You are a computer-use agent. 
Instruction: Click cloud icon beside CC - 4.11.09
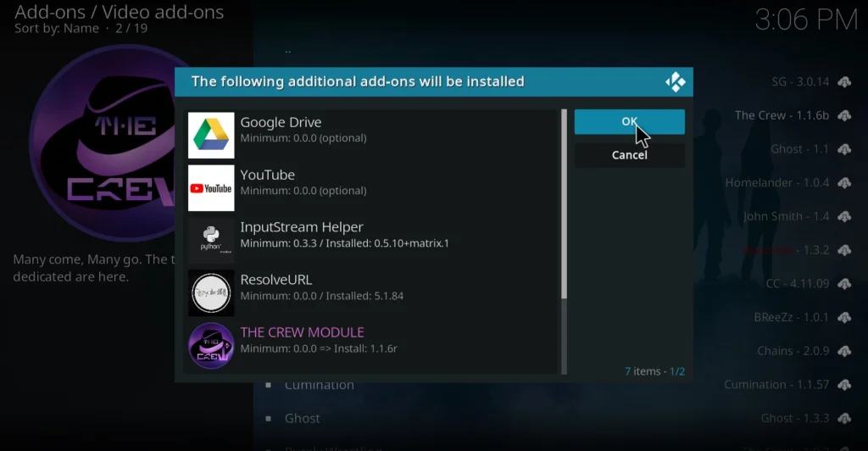[x=844, y=285]
